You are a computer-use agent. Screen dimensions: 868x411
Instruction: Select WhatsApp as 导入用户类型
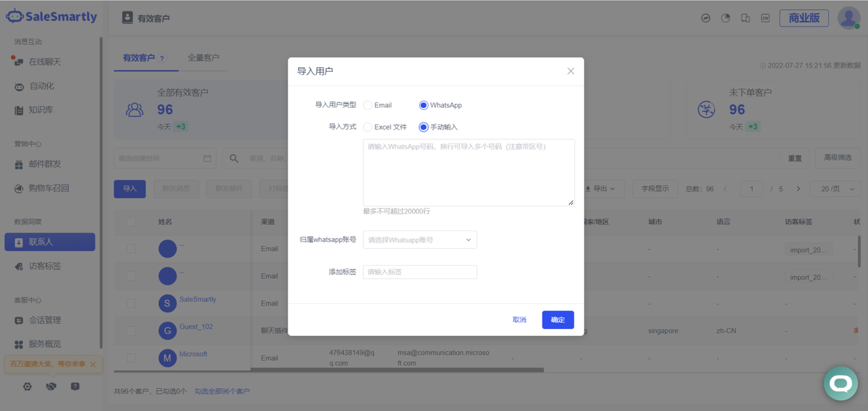click(440, 105)
